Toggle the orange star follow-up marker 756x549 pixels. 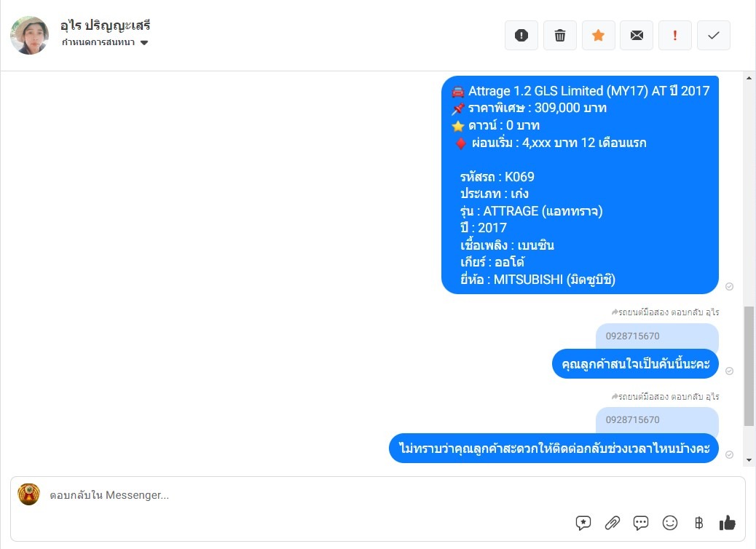coord(599,35)
